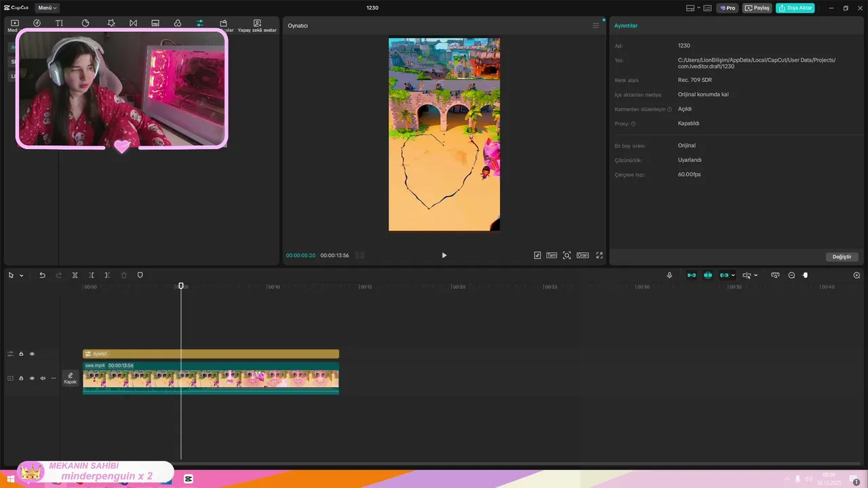
Task: Trim right of playhead tool
Action: point(107,275)
